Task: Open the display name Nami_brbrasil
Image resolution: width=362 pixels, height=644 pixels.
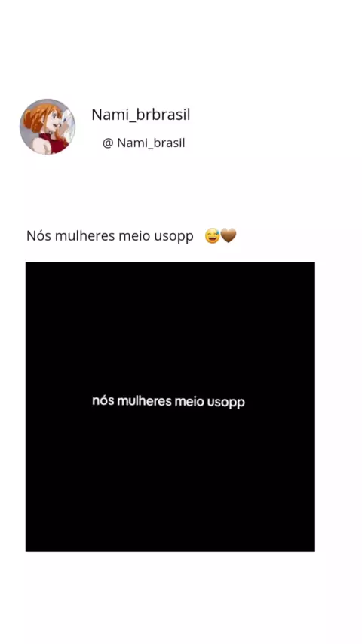Action: (x=140, y=115)
